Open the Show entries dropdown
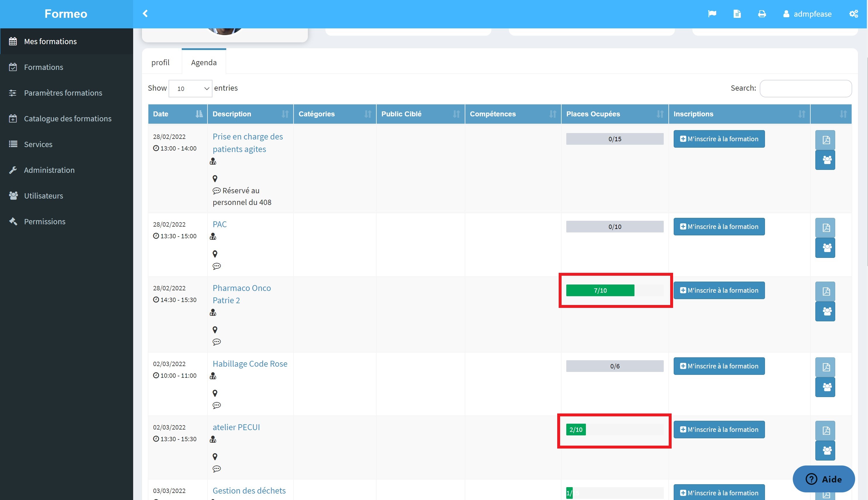868x500 pixels. click(x=191, y=88)
